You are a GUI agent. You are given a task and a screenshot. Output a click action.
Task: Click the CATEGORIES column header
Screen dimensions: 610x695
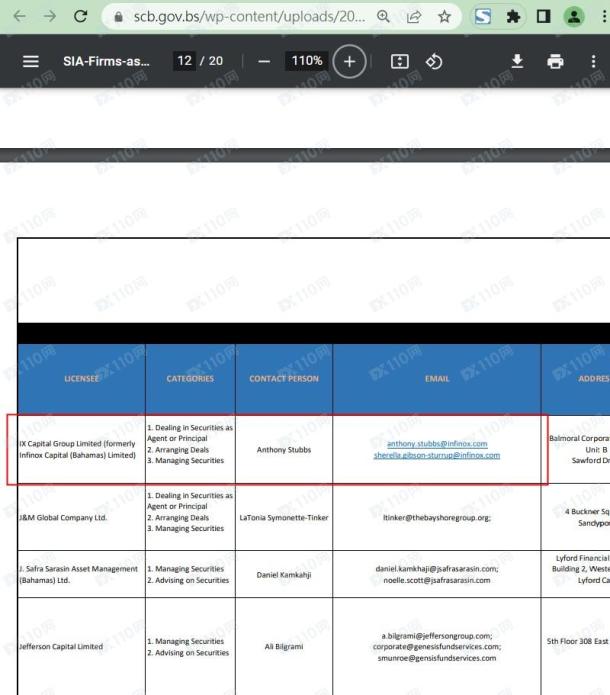pos(190,379)
